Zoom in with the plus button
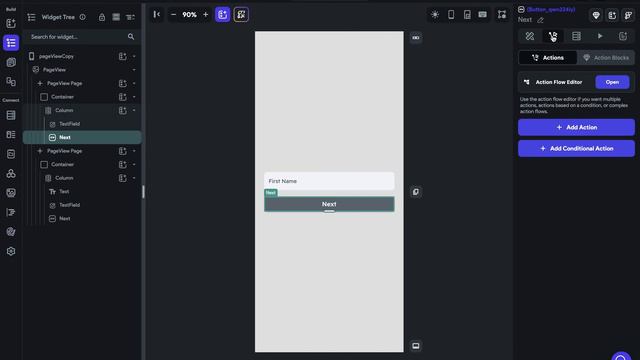Screen dimensions: 640x360 [205, 15]
